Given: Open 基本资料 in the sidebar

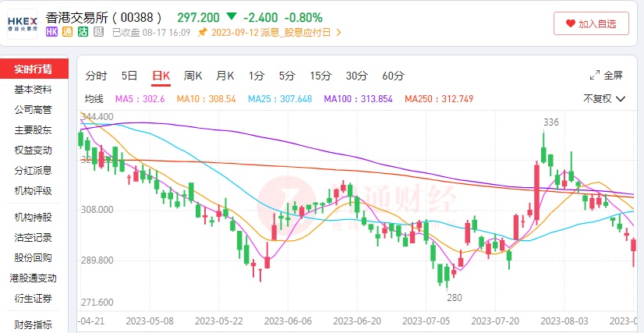Looking at the screenshot, I should pyautogui.click(x=34, y=90).
